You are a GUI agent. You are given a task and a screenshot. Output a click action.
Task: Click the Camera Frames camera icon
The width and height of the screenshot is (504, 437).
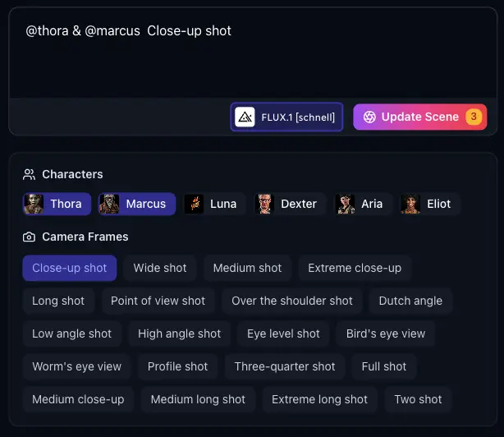pyautogui.click(x=30, y=237)
